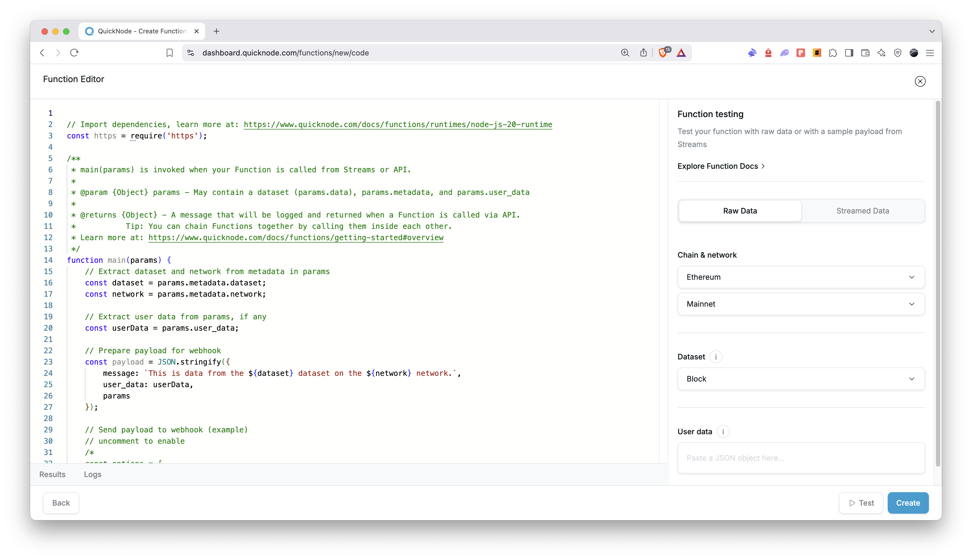Open the Logs tab
The image size is (972, 560).
point(93,474)
